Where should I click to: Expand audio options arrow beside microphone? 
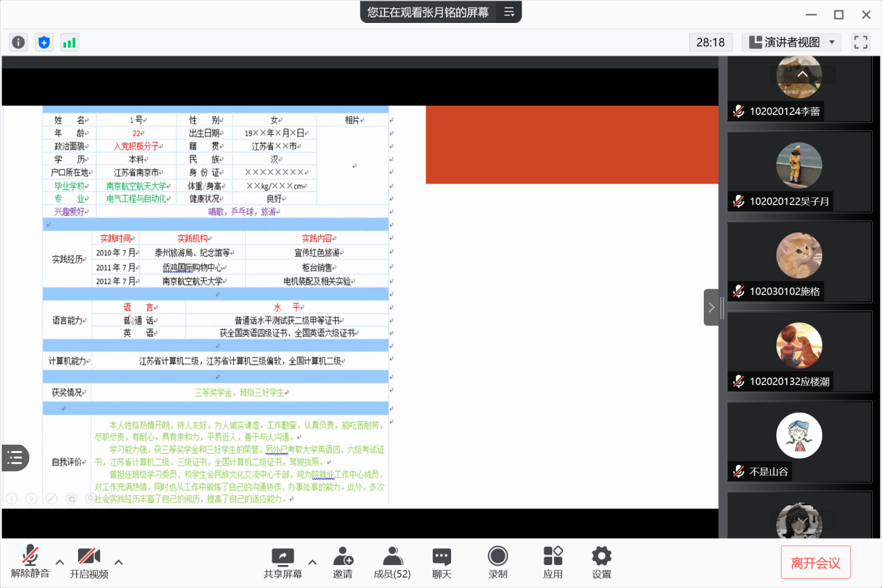point(60,562)
